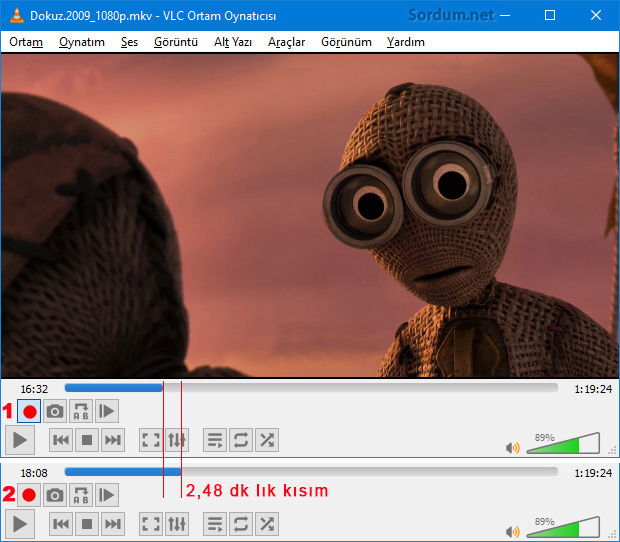Screen dimensions: 620x542
Task: Take a snapshot using the 16:32 bar camera icon
Action: [55, 412]
